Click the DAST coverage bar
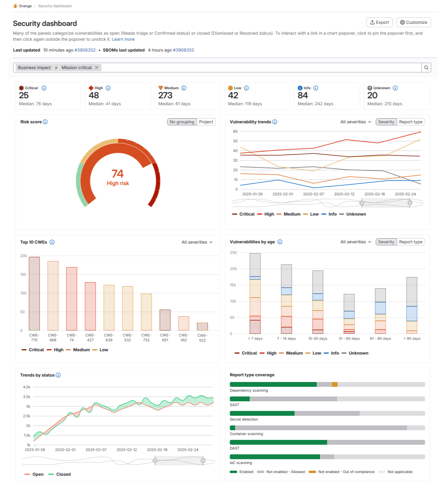Screen dimensions: 448x483 [x=327, y=442]
